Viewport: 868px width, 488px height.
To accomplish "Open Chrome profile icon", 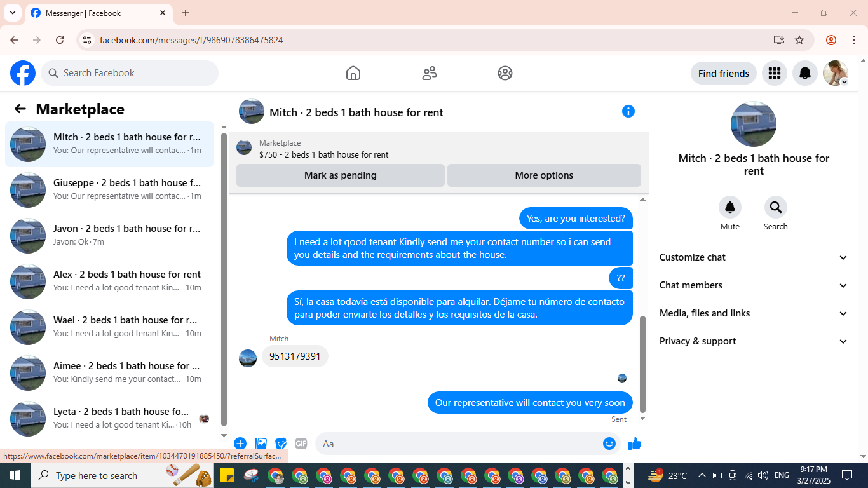I will [831, 40].
